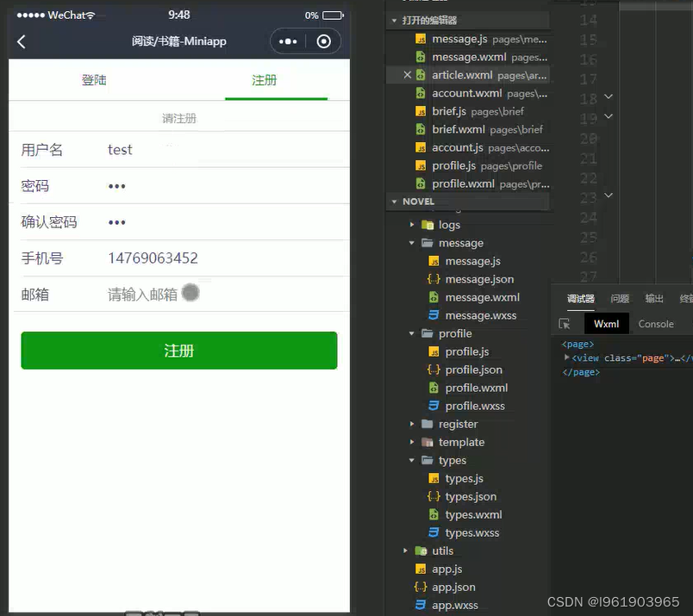Image resolution: width=693 pixels, height=616 pixels.
Task: Collapse the profile folder arrow
Action: 411,333
